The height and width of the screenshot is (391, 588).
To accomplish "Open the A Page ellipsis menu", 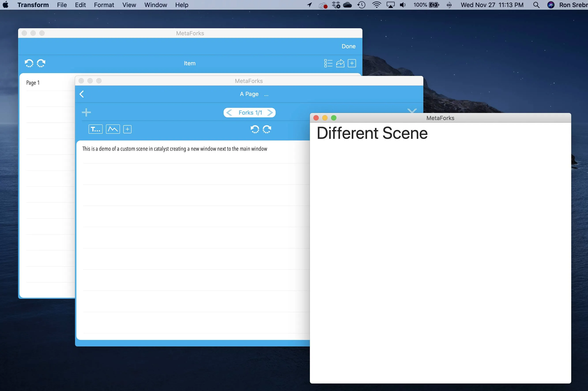I will [x=266, y=95].
